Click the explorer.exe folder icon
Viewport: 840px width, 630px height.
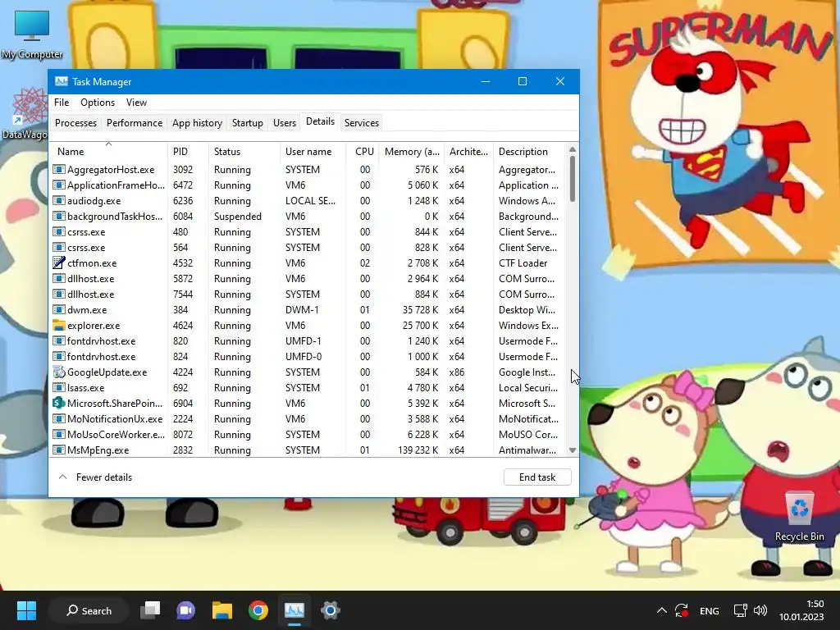click(59, 325)
